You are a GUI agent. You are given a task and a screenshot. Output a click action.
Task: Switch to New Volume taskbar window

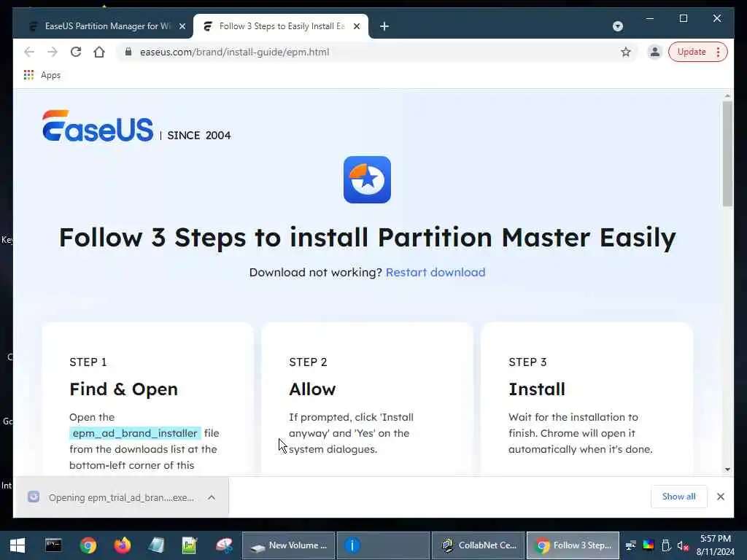pyautogui.click(x=289, y=545)
